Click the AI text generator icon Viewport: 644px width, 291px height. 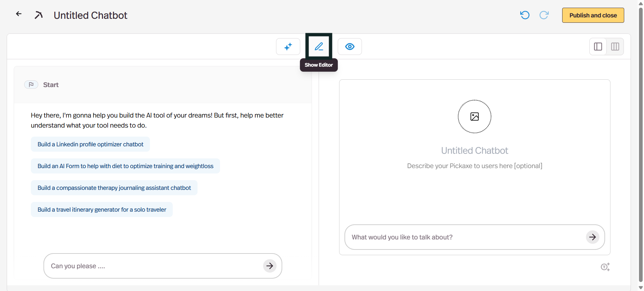[605, 267]
